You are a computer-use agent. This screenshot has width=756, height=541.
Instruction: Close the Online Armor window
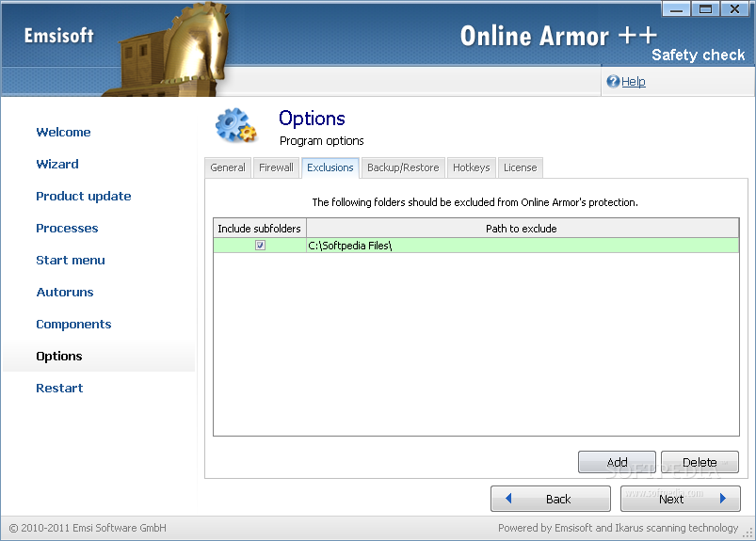click(734, 8)
